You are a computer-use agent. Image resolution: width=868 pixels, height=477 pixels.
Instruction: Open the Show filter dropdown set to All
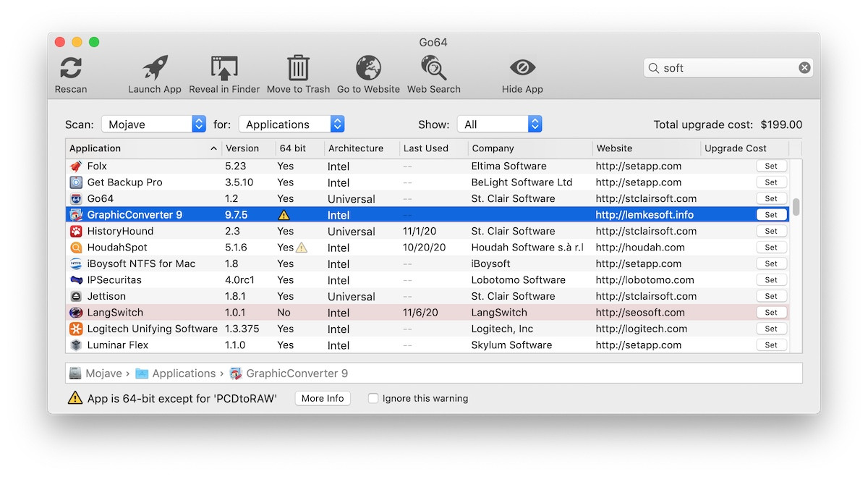coord(499,124)
